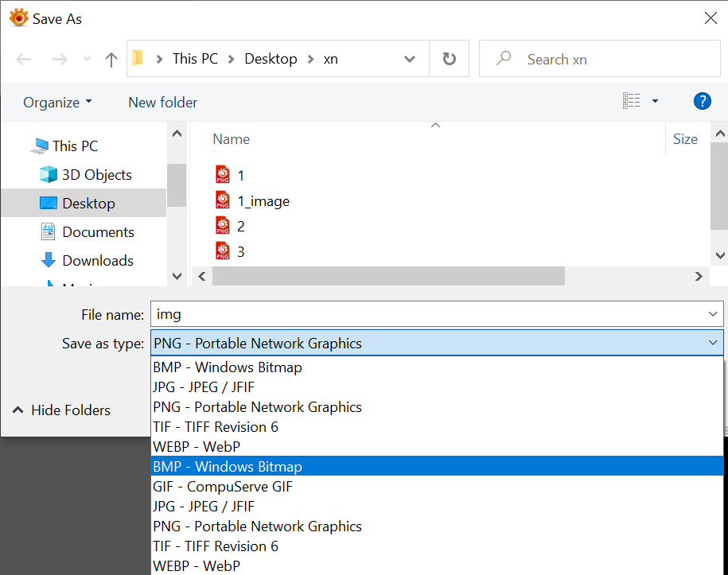Select the 1_image PNG file
This screenshot has width=728, height=575.
pyautogui.click(x=263, y=201)
